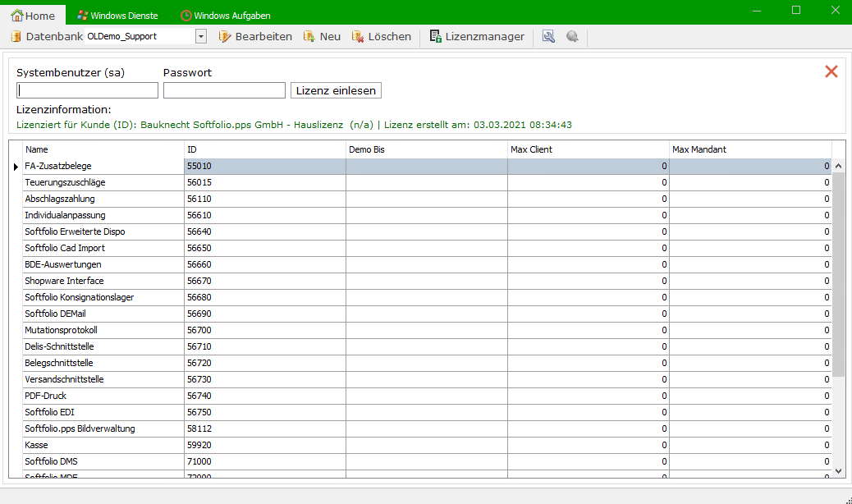Image resolution: width=852 pixels, height=504 pixels.
Task: Click the Bearbeiten pencil icon
Action: tap(226, 37)
